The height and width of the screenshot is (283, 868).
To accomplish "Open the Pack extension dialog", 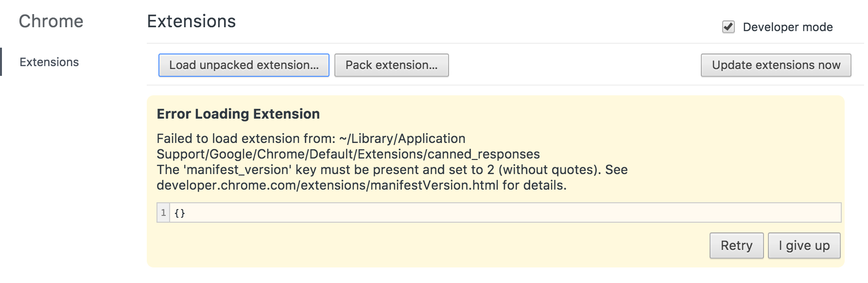I will [x=391, y=65].
